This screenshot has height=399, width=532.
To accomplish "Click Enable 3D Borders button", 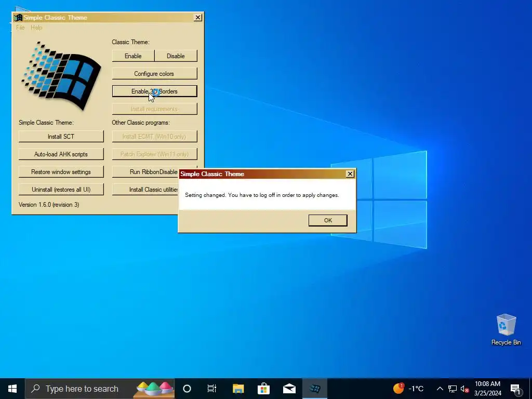I will coord(154,91).
